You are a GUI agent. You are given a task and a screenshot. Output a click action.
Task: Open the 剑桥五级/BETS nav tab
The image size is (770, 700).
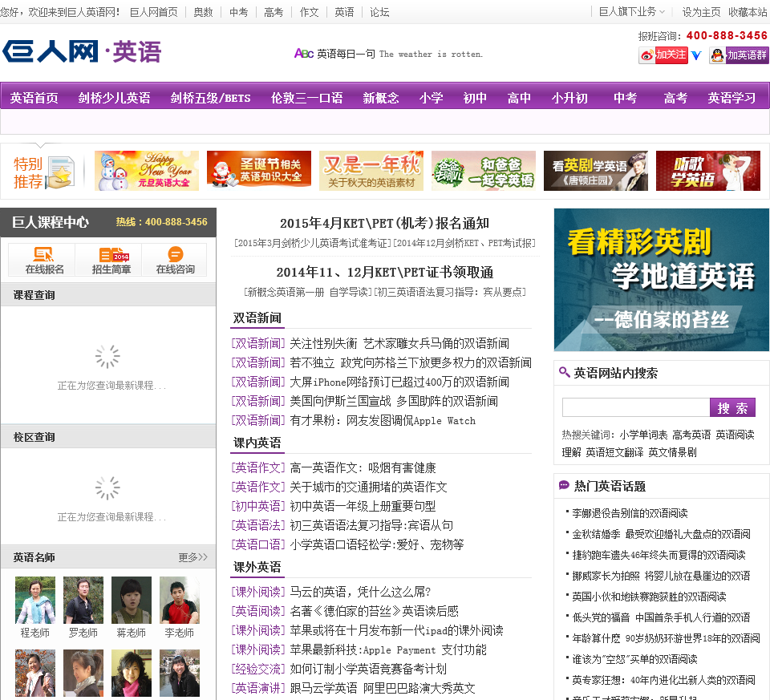pyautogui.click(x=210, y=98)
